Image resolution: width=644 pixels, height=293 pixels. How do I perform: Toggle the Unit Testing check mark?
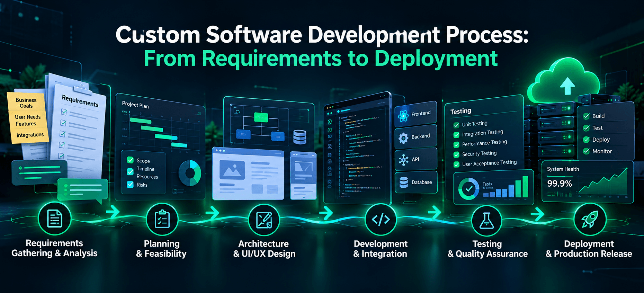tap(456, 125)
